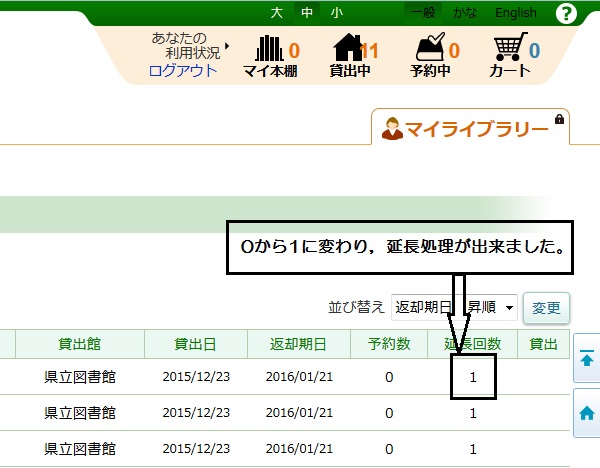Click the ログアウト link
Viewport: 600px width, 468px height.
[183, 71]
